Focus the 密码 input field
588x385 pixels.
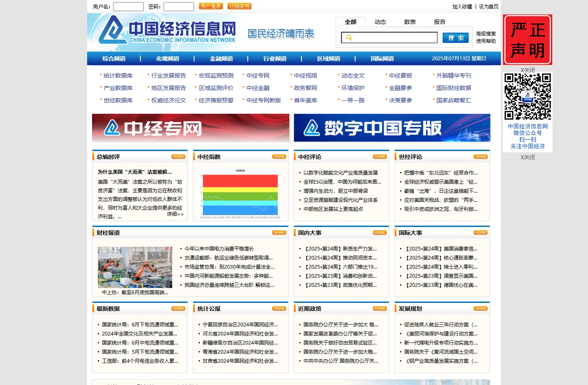point(179,7)
